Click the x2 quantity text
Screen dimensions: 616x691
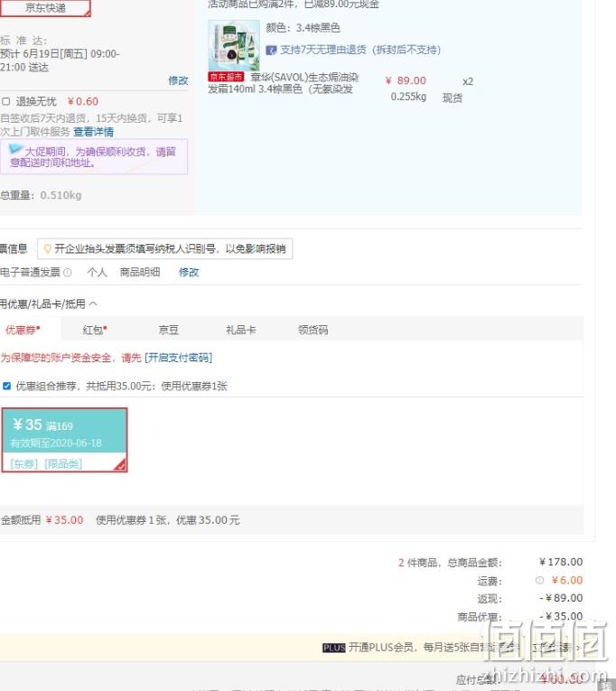coord(468,81)
